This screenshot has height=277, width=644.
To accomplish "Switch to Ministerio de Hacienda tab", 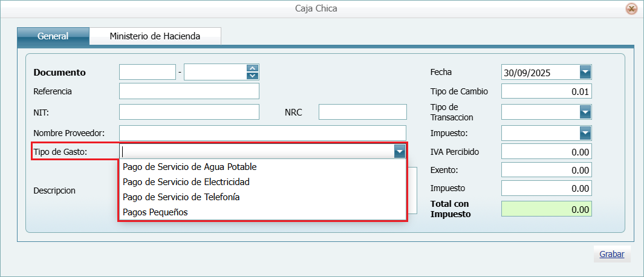I will (155, 36).
